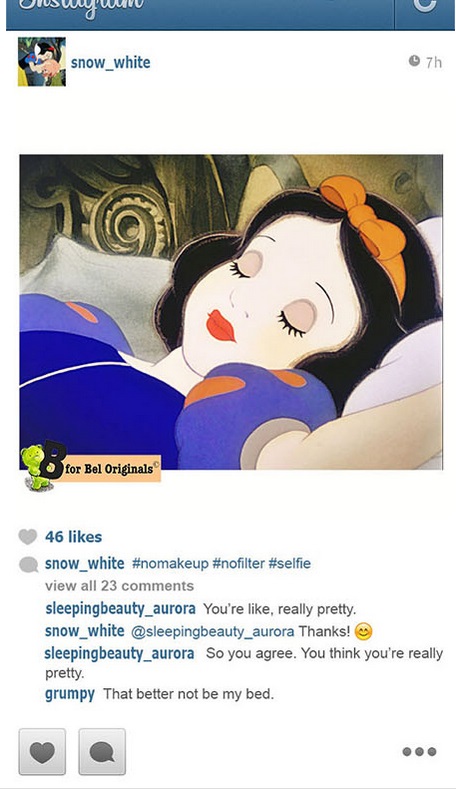
Task: Open the #nofilter hashtag
Action: click(239, 564)
